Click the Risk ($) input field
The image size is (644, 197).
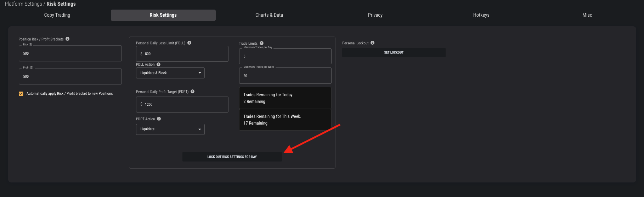(x=70, y=54)
